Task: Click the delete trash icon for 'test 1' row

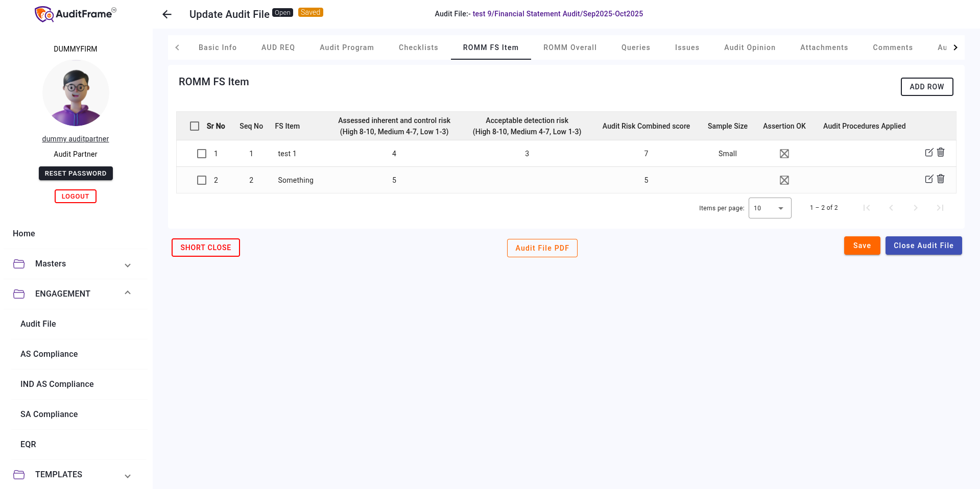Action: coord(941,153)
